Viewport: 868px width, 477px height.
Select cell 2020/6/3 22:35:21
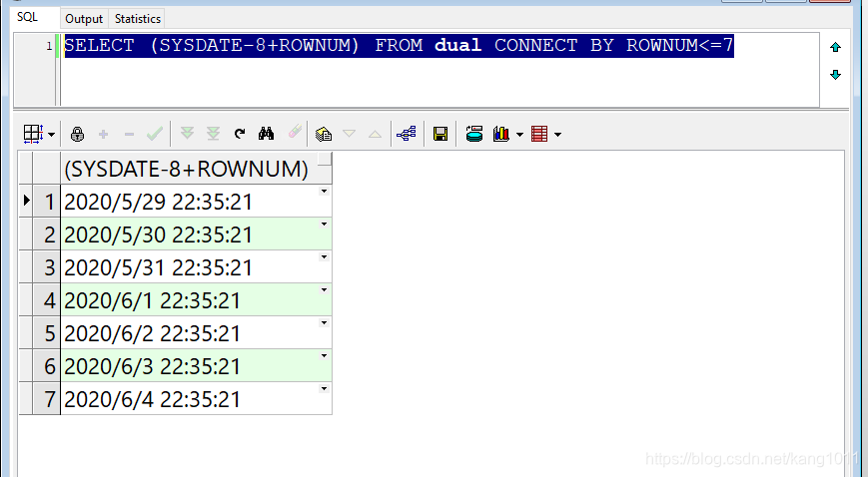click(196, 365)
